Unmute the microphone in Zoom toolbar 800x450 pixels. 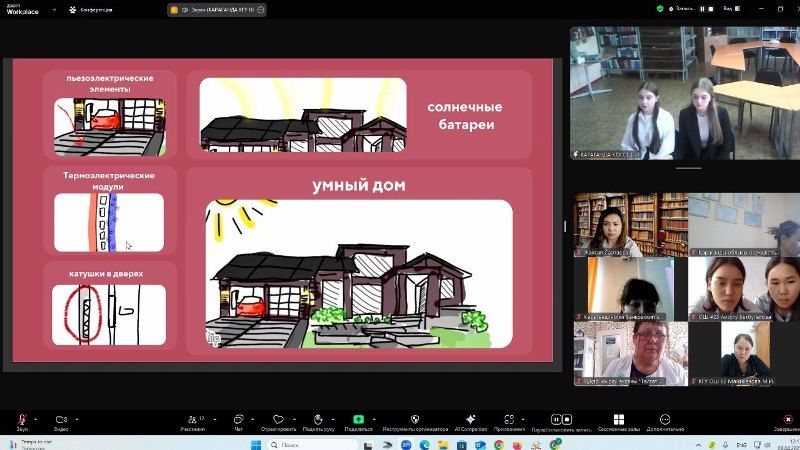point(22,419)
